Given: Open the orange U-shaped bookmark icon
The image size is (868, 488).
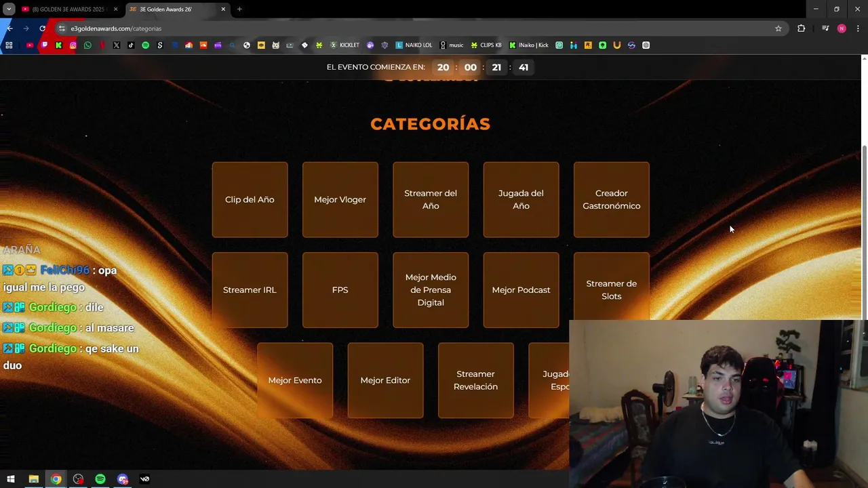Looking at the screenshot, I should [x=617, y=45].
